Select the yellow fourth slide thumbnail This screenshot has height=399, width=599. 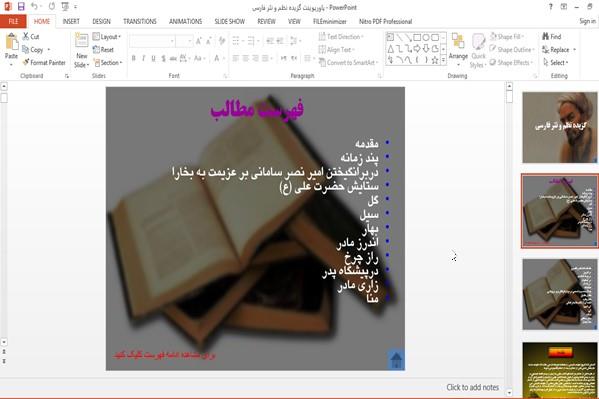560,370
